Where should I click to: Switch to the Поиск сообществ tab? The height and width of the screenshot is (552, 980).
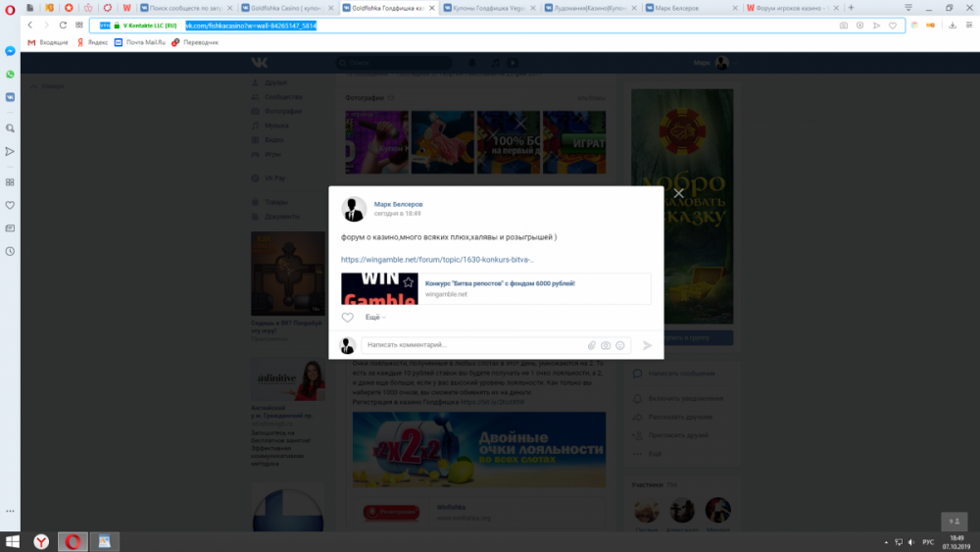tap(185, 8)
